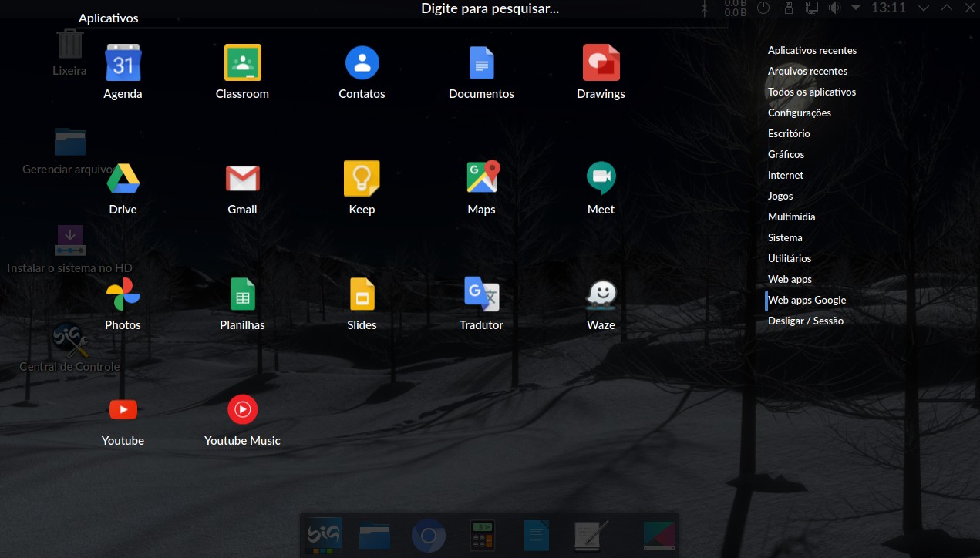
Task: Select the Sistema category
Action: point(785,237)
